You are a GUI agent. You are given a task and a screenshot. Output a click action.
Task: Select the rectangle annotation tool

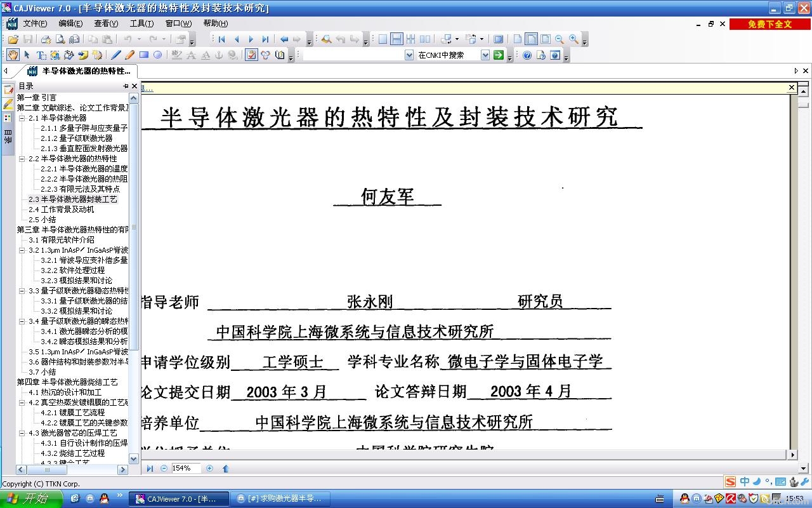coord(144,55)
